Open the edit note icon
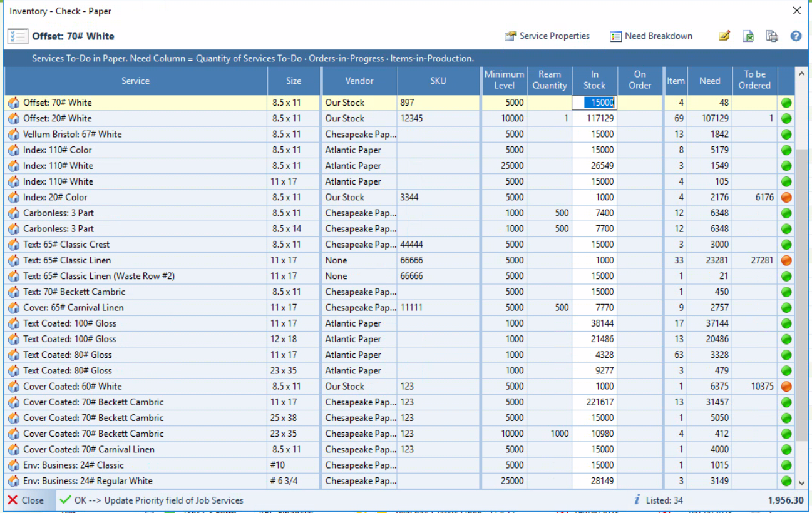Image resolution: width=812 pixels, height=513 pixels. 724,36
